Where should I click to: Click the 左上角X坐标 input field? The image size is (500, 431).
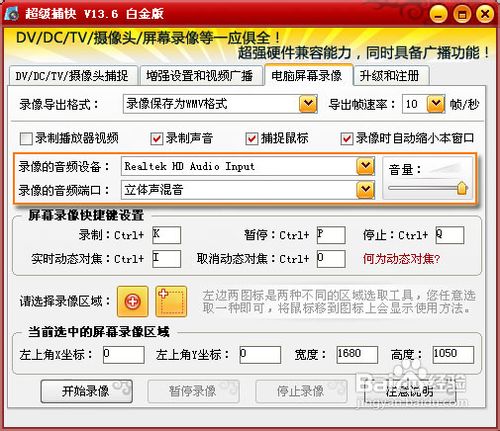[x=124, y=355]
